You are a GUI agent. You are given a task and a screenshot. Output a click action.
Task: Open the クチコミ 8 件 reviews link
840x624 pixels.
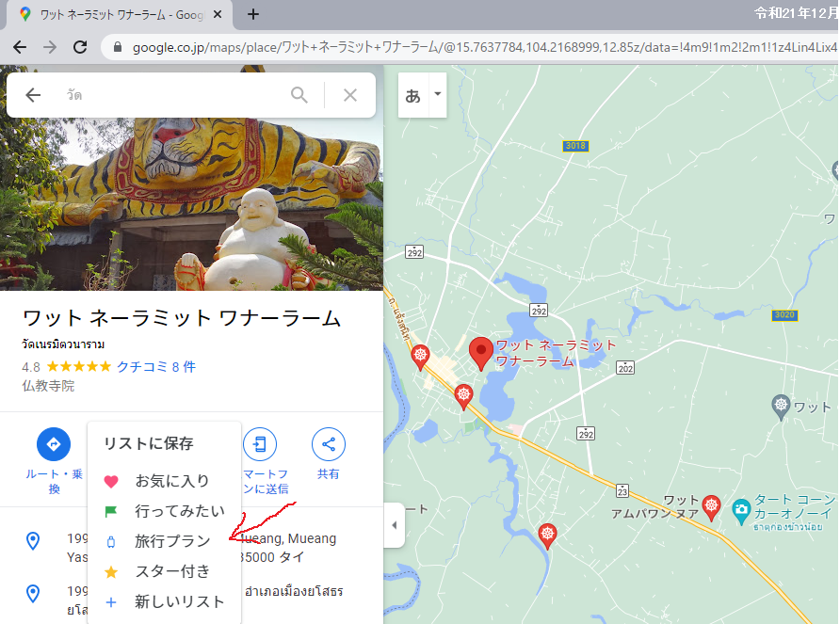click(x=156, y=367)
